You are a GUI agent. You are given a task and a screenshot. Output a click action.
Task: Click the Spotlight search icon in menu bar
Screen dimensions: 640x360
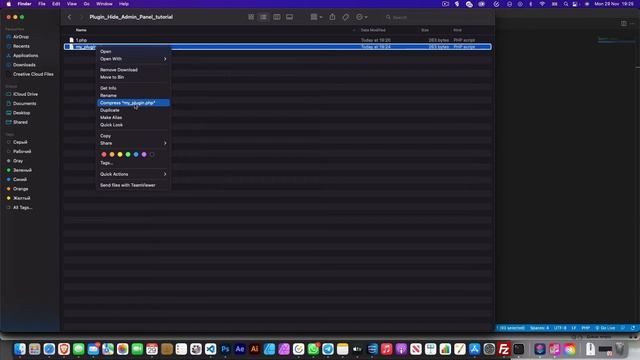click(x=566, y=4)
